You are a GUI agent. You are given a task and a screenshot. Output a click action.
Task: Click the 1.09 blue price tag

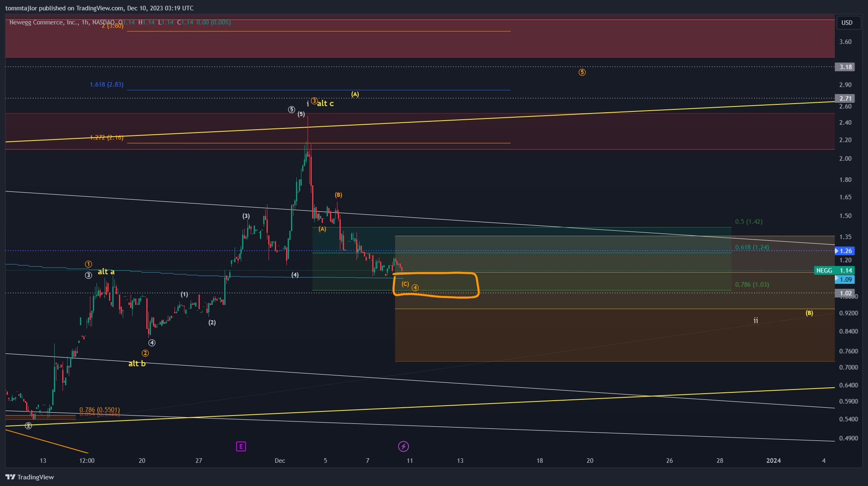(x=845, y=279)
